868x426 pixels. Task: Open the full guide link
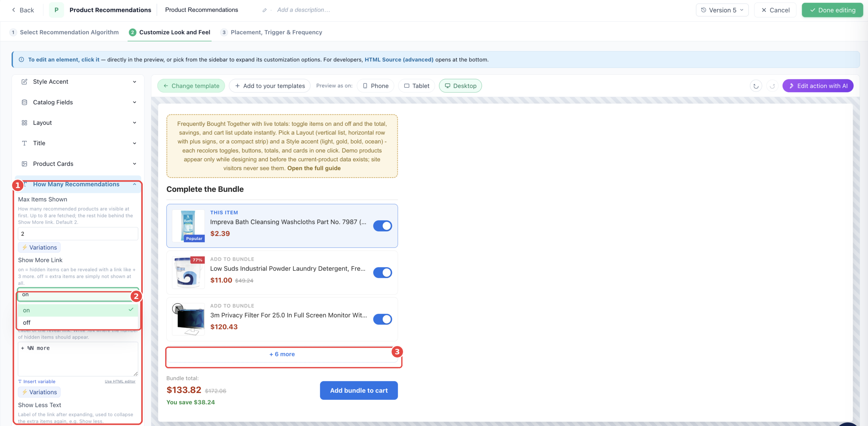314,168
